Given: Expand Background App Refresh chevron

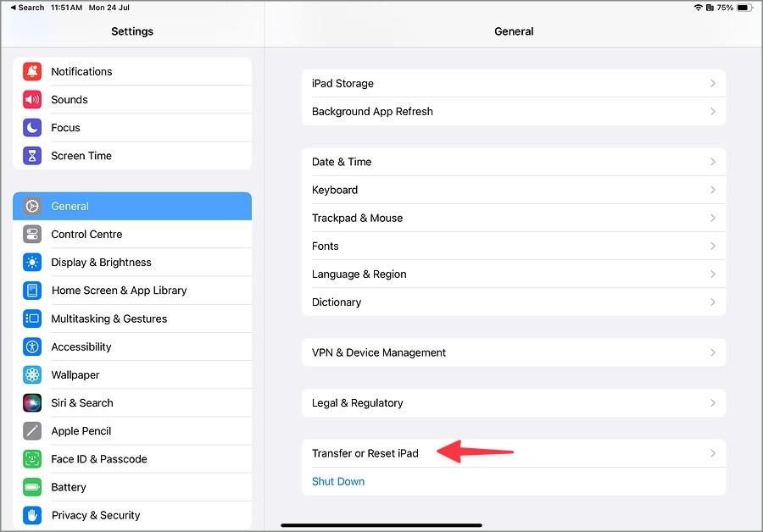Looking at the screenshot, I should point(713,111).
